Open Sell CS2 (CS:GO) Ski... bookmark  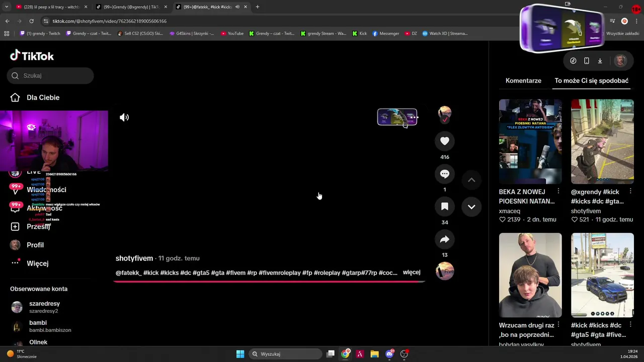(x=140, y=34)
